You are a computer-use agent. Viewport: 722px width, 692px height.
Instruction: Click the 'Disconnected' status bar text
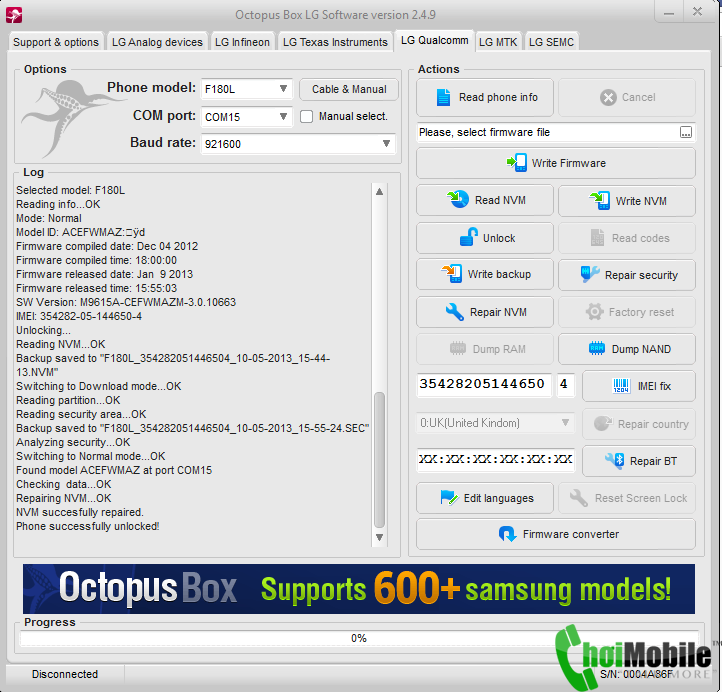65,674
